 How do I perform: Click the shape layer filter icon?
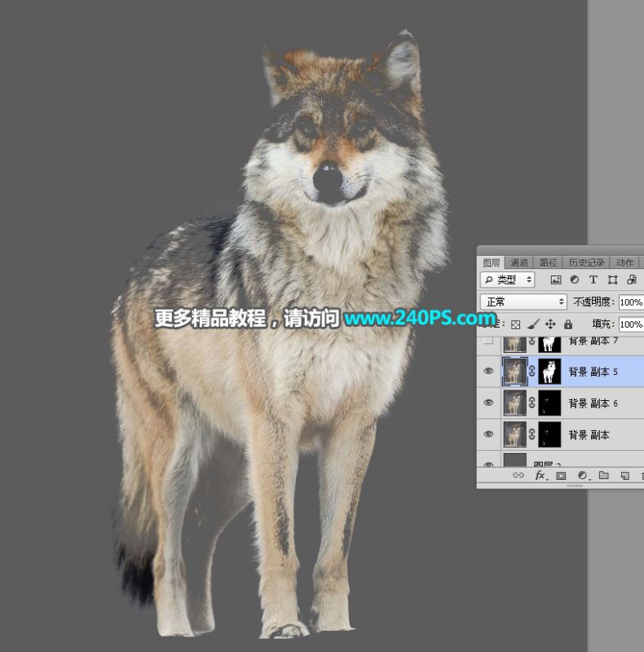612,280
